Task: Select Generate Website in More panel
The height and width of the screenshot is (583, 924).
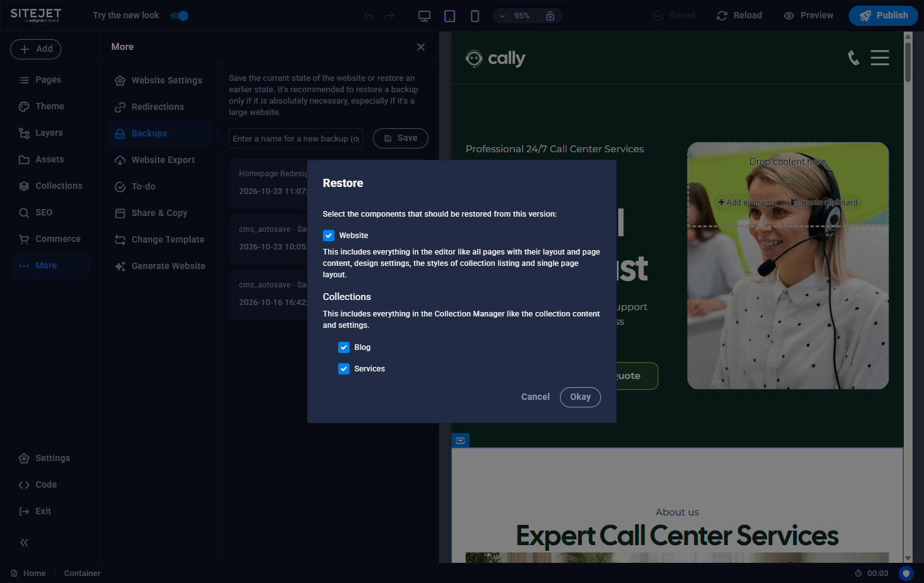Action: [x=160, y=267]
